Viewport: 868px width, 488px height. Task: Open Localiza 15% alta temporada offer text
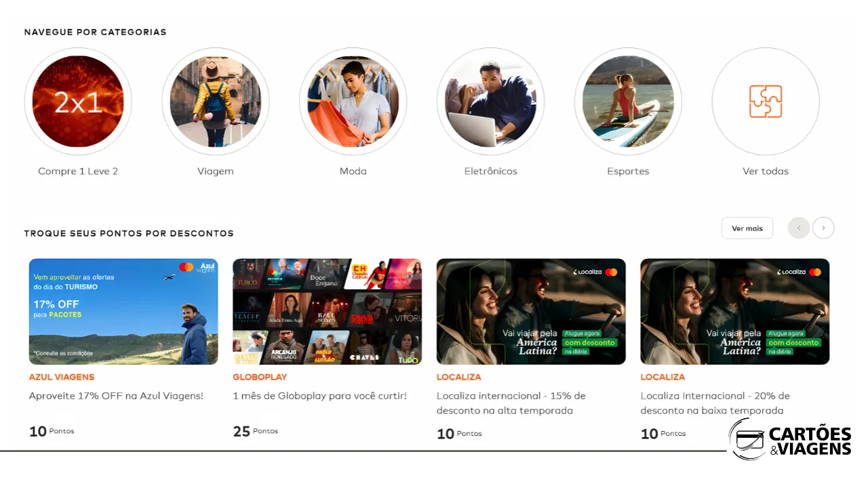pyautogui.click(x=511, y=403)
